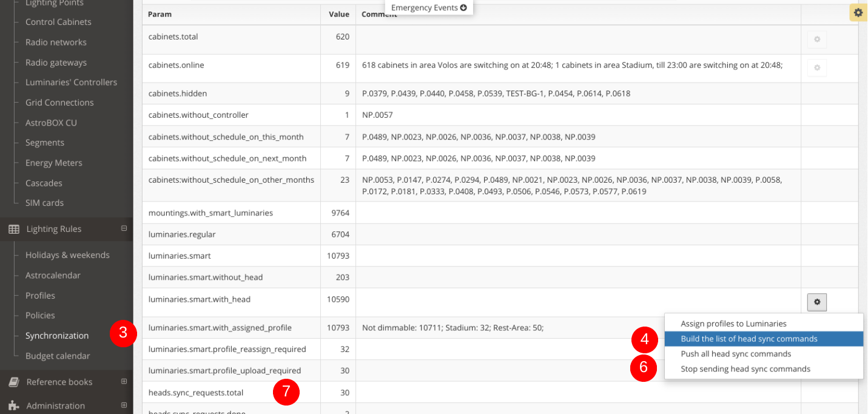Choose Stop sending head sync commands

[745, 369]
